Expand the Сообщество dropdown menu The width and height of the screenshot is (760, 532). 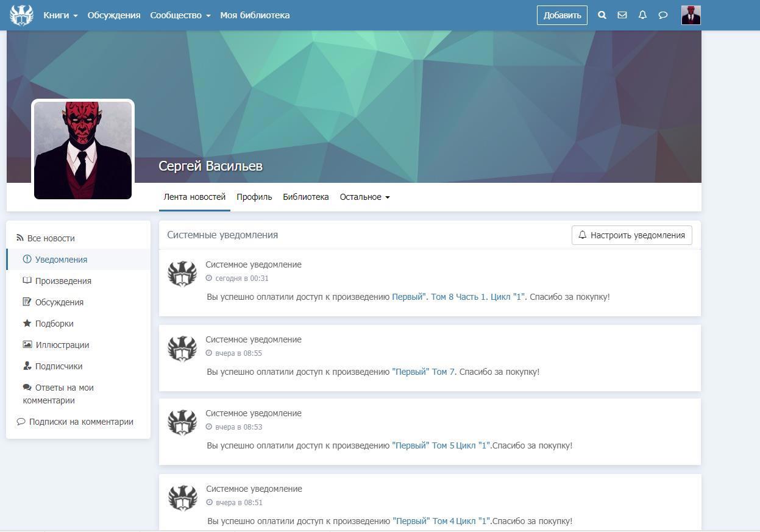tap(180, 15)
